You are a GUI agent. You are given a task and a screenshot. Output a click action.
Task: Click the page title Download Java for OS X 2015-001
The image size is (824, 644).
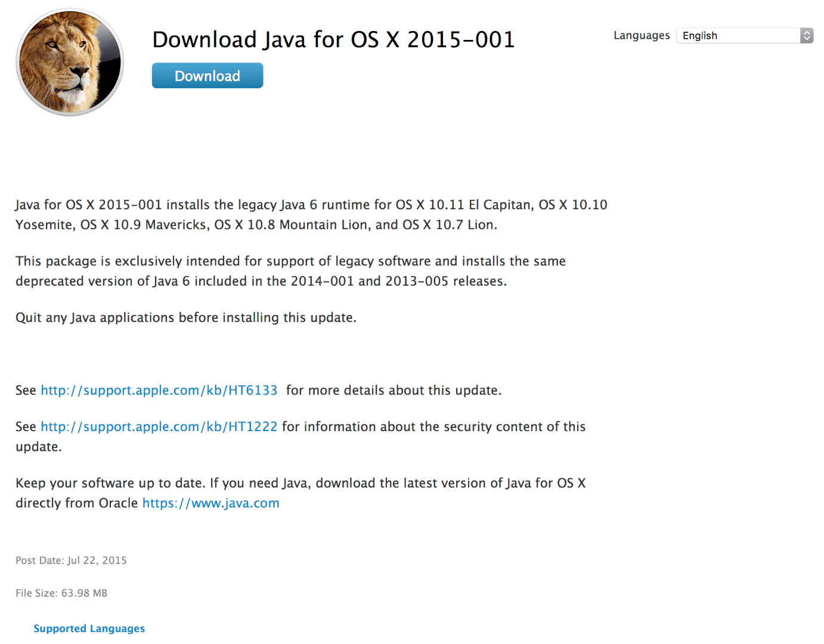click(x=333, y=39)
